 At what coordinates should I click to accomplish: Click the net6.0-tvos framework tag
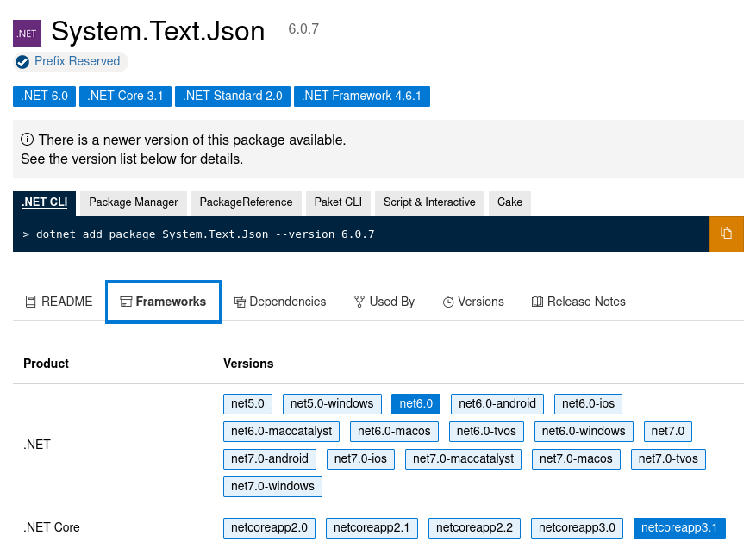486,432
